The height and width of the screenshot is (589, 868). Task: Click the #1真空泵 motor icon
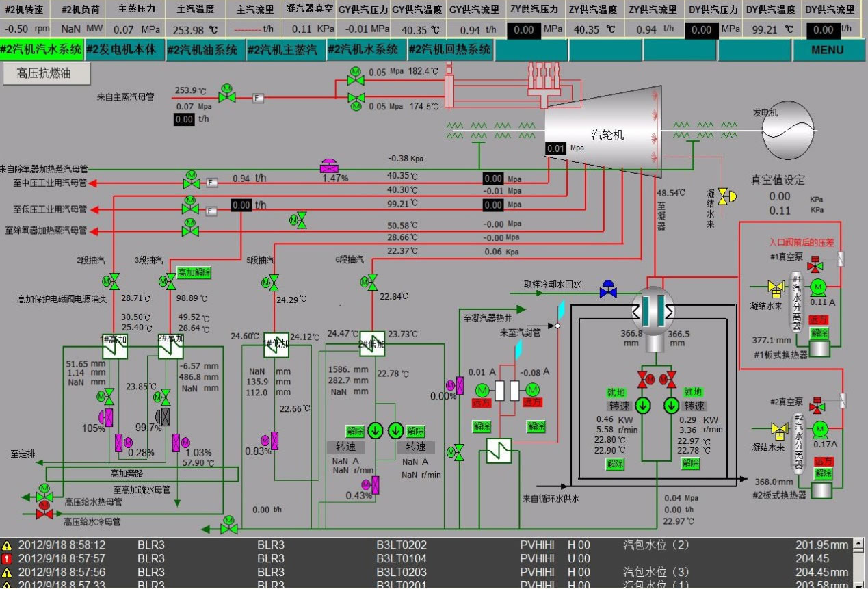click(x=817, y=287)
